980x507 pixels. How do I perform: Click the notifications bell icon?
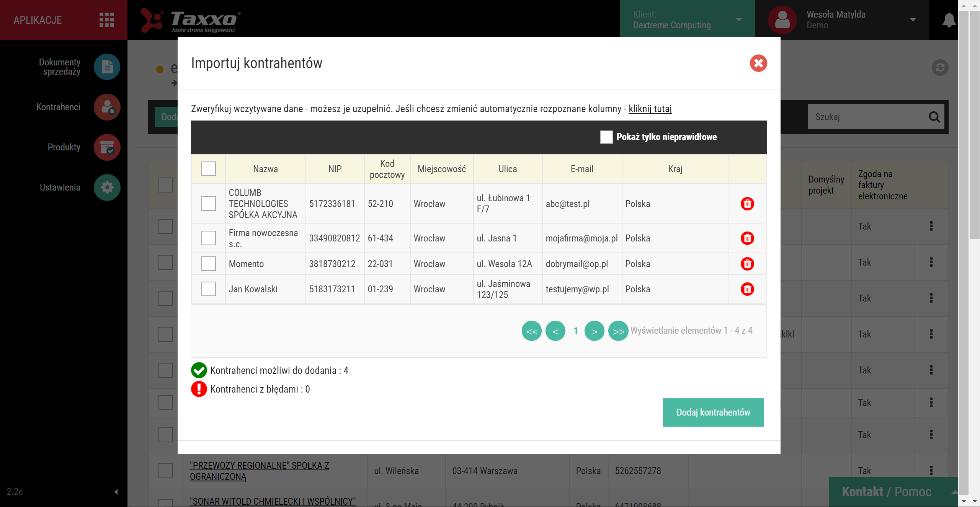(x=948, y=20)
